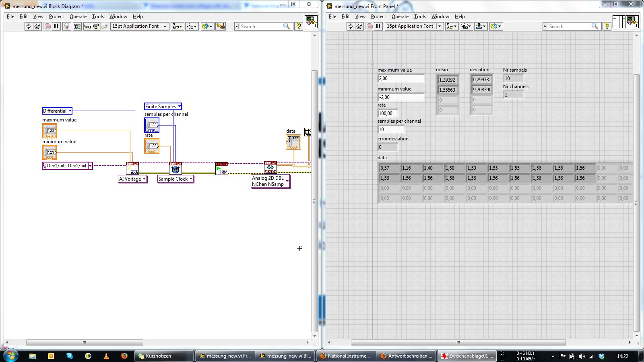Image resolution: width=644 pixels, height=362 pixels.
Task: Click the Step Out icon
Action: pyautogui.click(x=105, y=26)
